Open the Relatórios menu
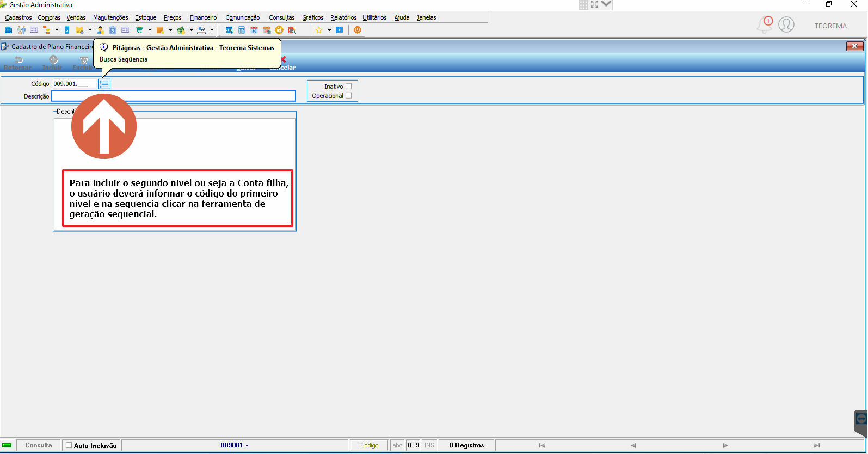 click(343, 17)
